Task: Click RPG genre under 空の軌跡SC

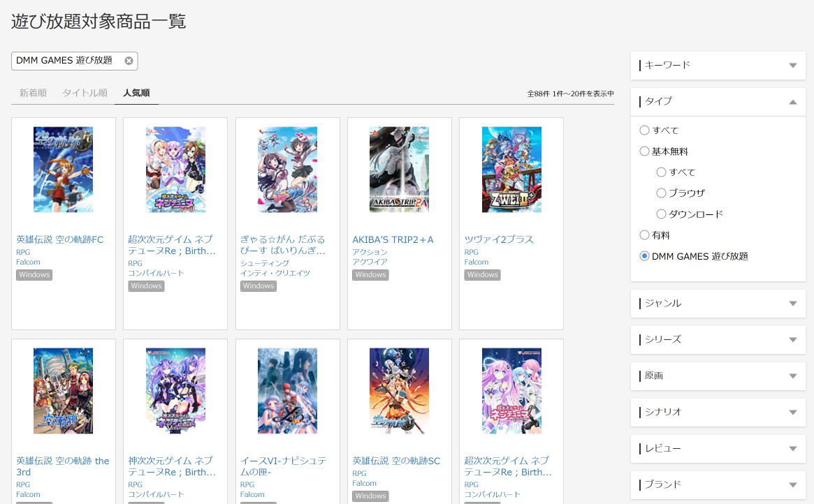Action: (x=359, y=473)
